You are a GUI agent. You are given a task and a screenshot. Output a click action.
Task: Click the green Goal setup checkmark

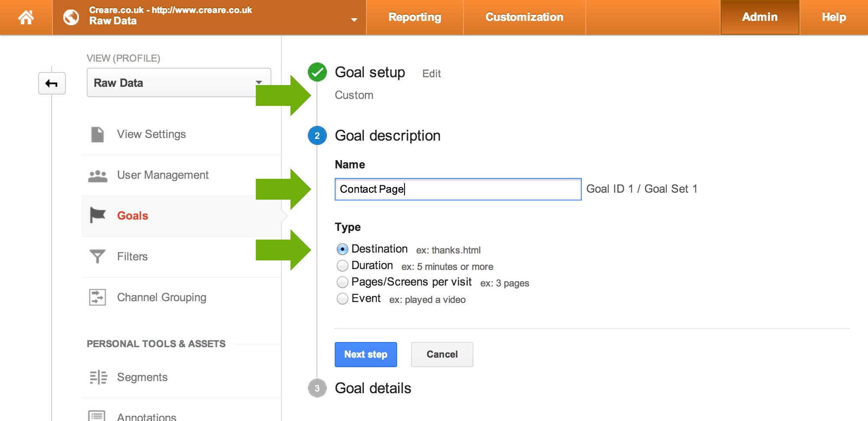(x=317, y=72)
